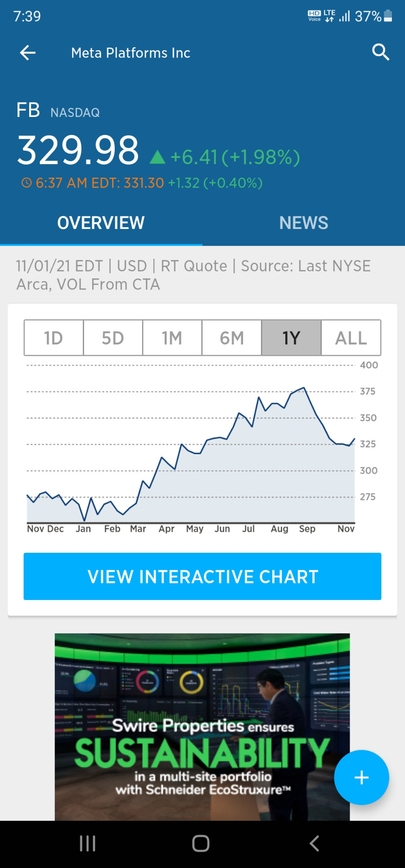The height and width of the screenshot is (868, 405).
Task: Open the OVERVIEW tab
Action: (x=101, y=223)
